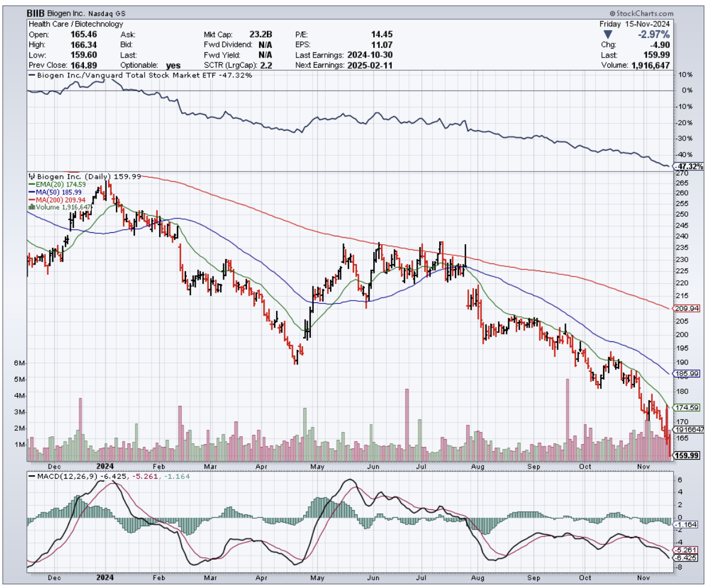The image size is (708, 588).
Task: Click the Volume bar-chart icon in the legend
Action: [31, 207]
